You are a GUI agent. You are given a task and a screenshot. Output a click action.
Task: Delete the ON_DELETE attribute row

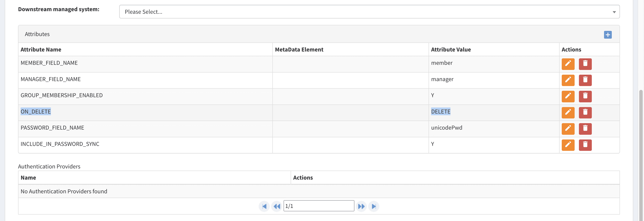tap(585, 113)
